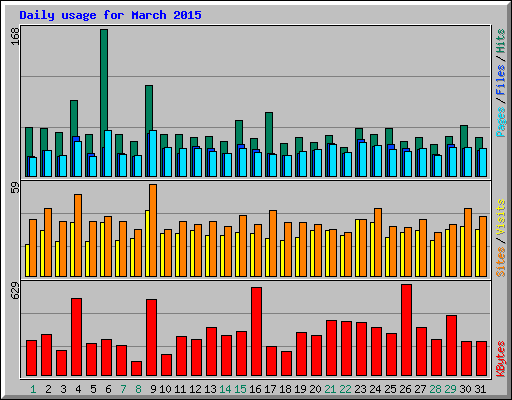
Task: Click the green hits bar for day 30
Action: pos(464,137)
